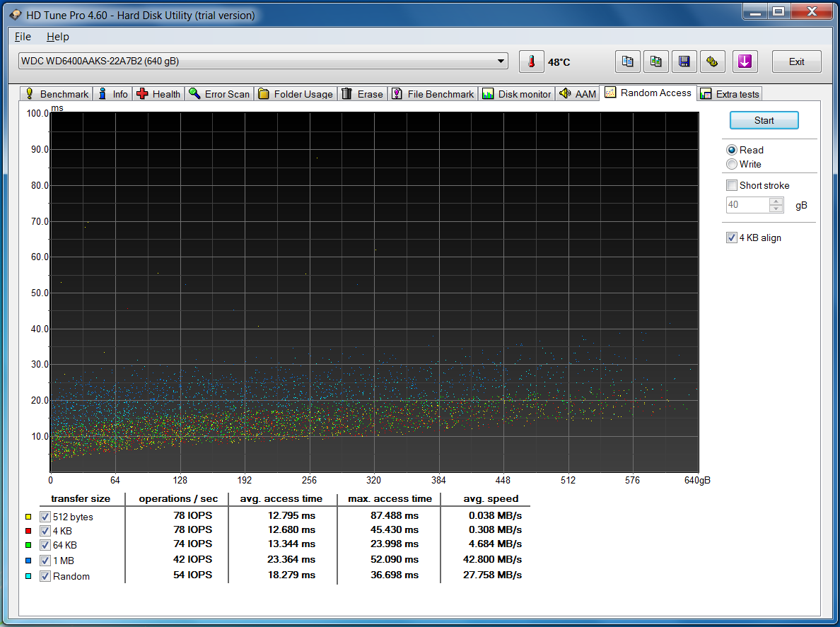The width and height of the screenshot is (840, 627).
Task: Enable the Short stroke checkbox
Action: (732, 185)
